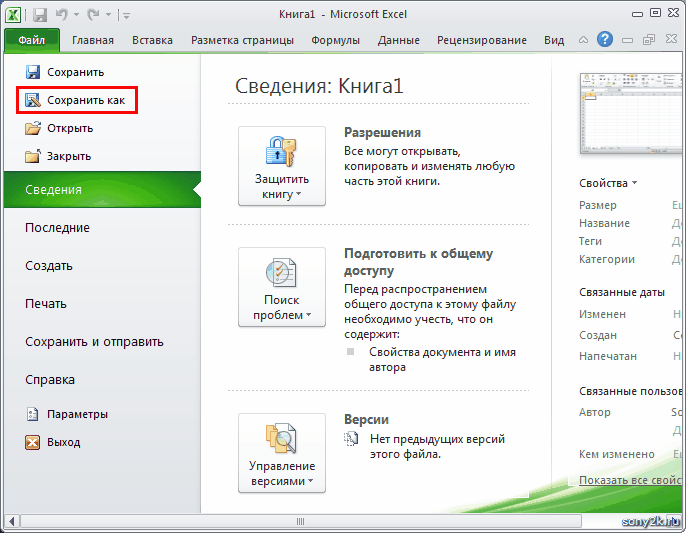The width and height of the screenshot is (686, 533).
Task: Open the Redo history dropdown arrow
Action: (108, 15)
